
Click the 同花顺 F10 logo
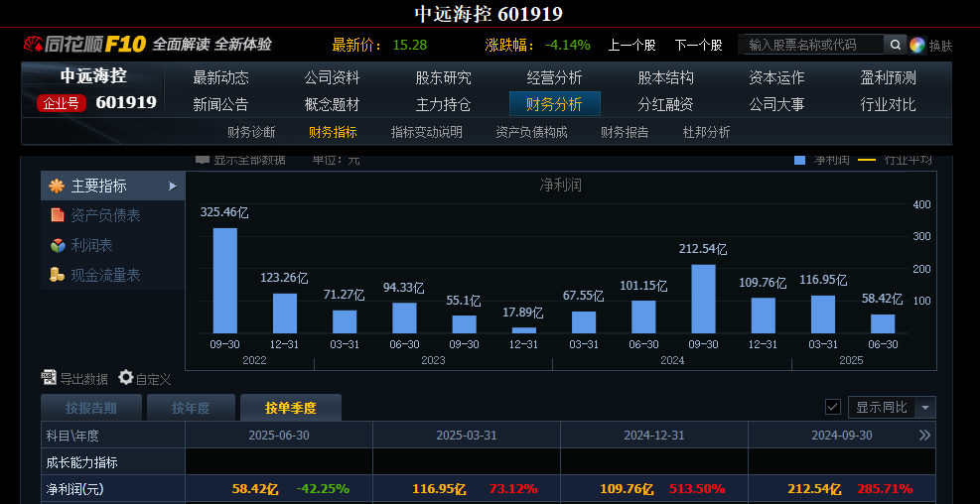[x=84, y=45]
